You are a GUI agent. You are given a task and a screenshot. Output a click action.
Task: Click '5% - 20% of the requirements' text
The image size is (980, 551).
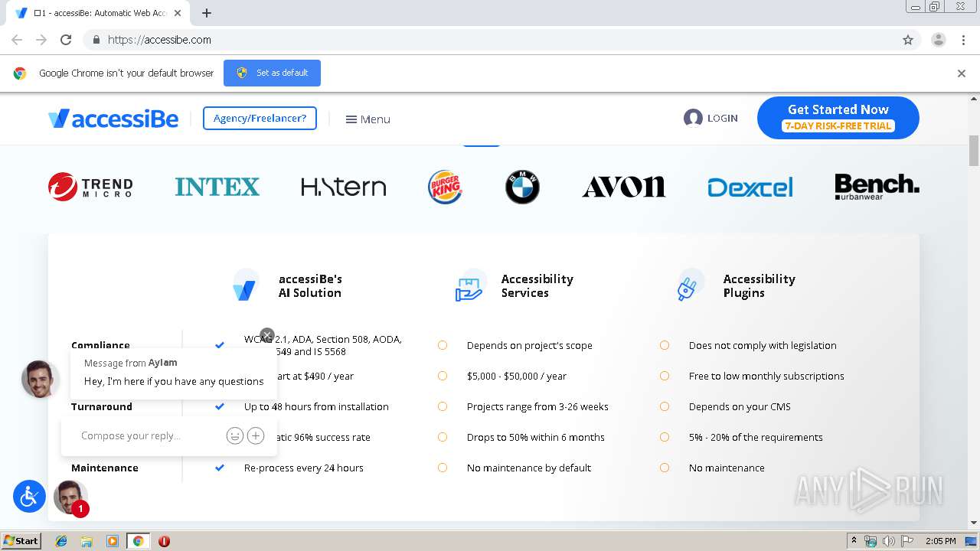(x=756, y=437)
